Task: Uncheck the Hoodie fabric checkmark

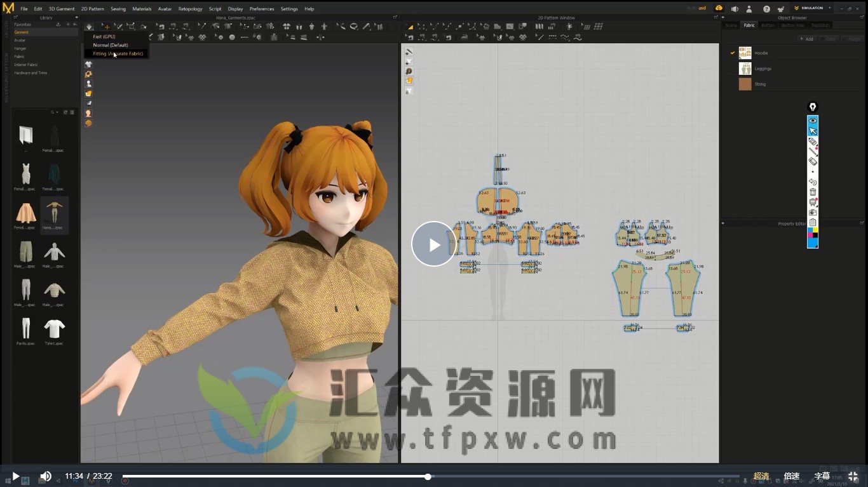Action: (733, 53)
